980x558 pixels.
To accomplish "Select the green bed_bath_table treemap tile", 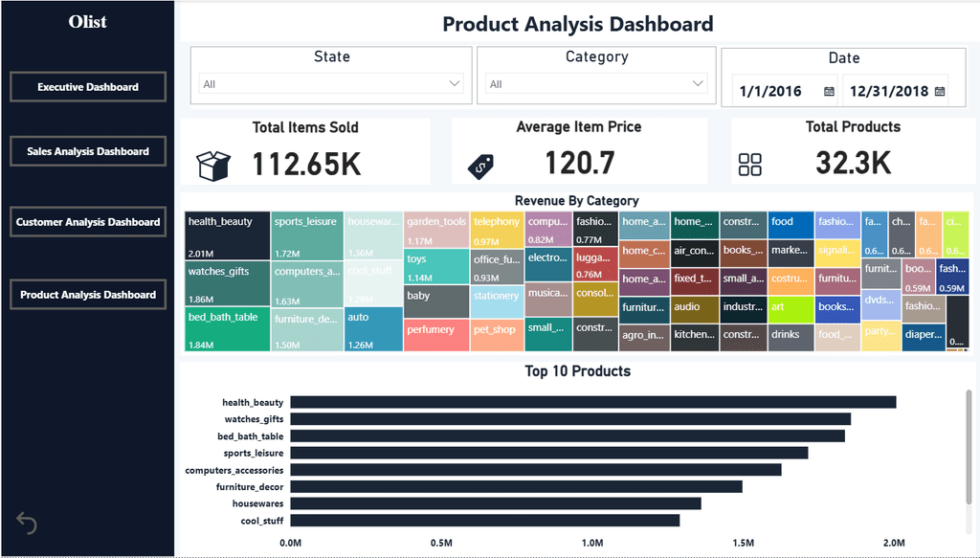I will [x=228, y=328].
